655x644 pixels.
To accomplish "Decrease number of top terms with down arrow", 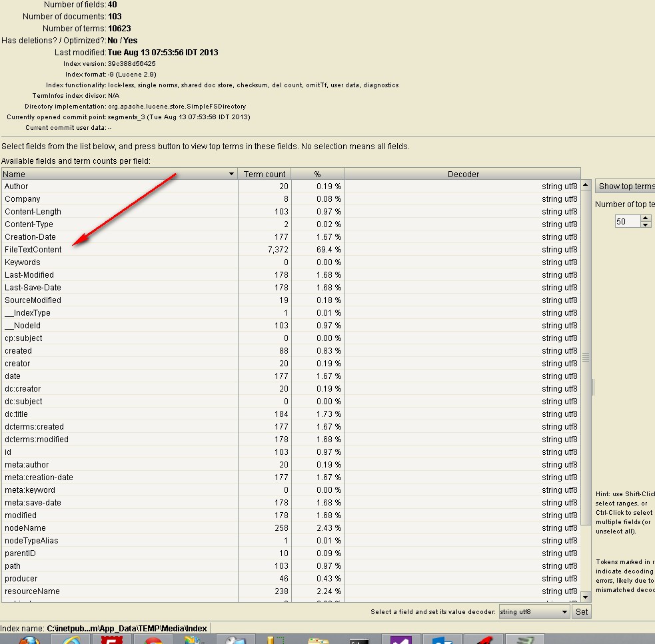I will tap(646, 224).
